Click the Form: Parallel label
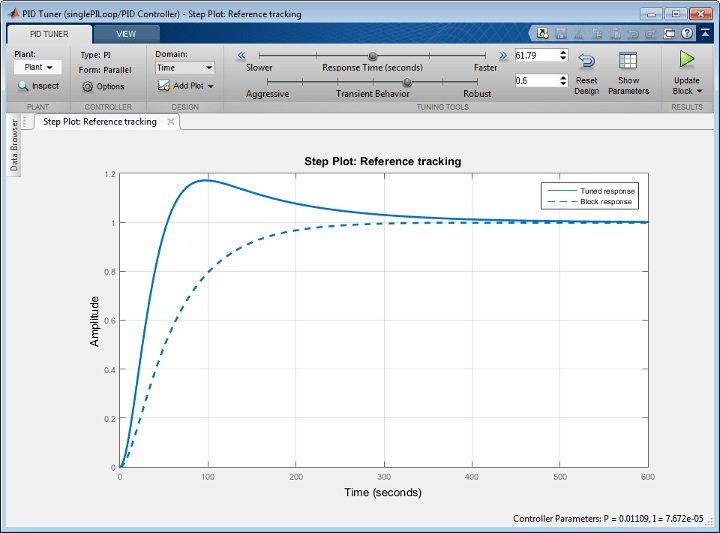The height and width of the screenshot is (533, 720). [105, 70]
